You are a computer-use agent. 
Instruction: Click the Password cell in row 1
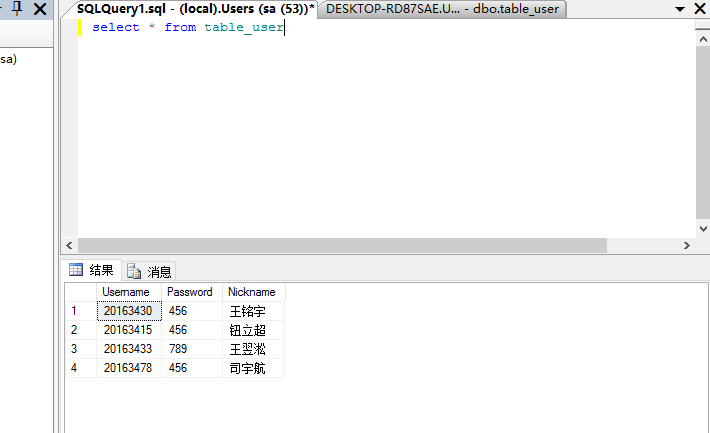click(x=192, y=311)
